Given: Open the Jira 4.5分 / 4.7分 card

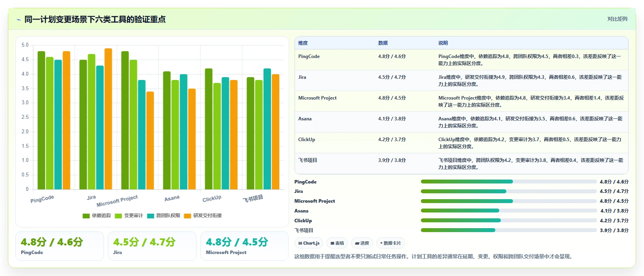Looking at the screenshot, I should [152, 246].
